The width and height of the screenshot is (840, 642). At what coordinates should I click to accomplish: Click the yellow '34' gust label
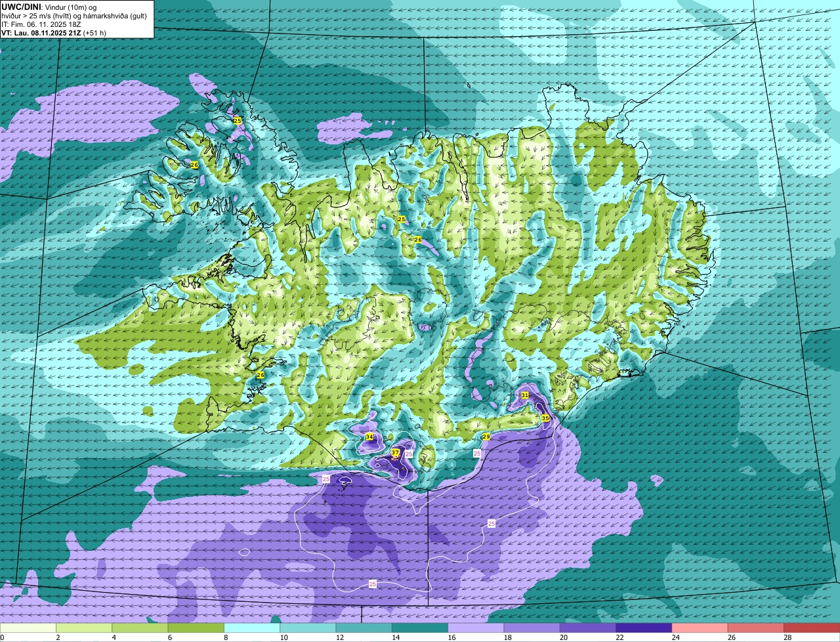(369, 437)
